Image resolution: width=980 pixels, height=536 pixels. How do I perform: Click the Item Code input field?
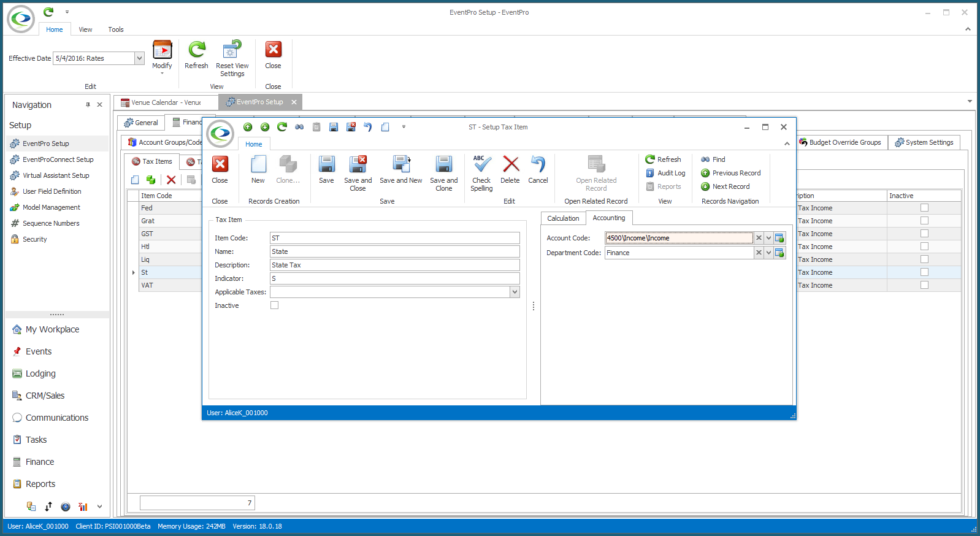click(394, 238)
